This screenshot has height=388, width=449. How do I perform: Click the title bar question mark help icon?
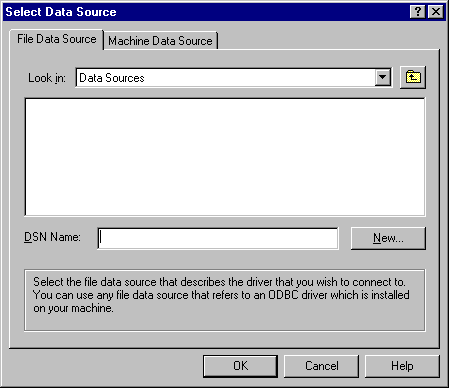click(x=417, y=12)
